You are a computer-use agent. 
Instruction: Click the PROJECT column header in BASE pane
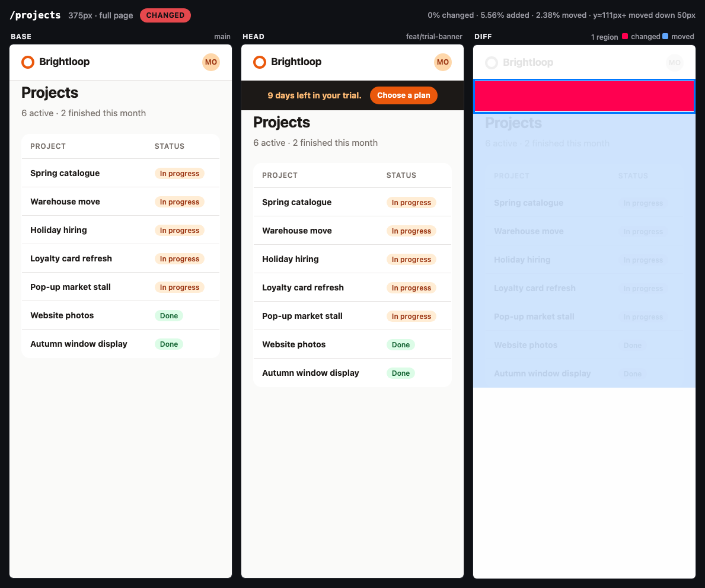tap(48, 146)
